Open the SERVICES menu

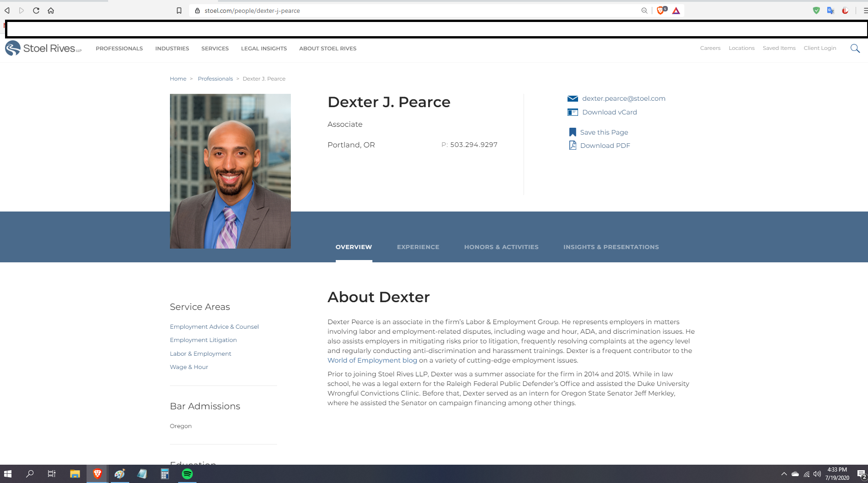[215, 49]
